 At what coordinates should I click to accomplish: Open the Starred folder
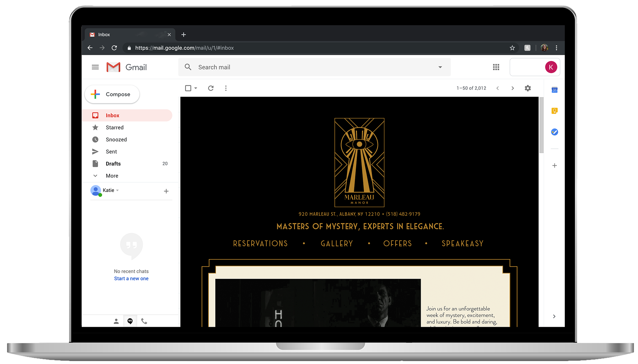pos(114,128)
